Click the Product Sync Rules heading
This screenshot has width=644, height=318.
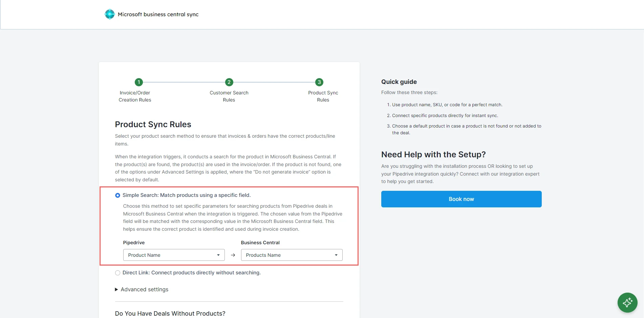(153, 124)
